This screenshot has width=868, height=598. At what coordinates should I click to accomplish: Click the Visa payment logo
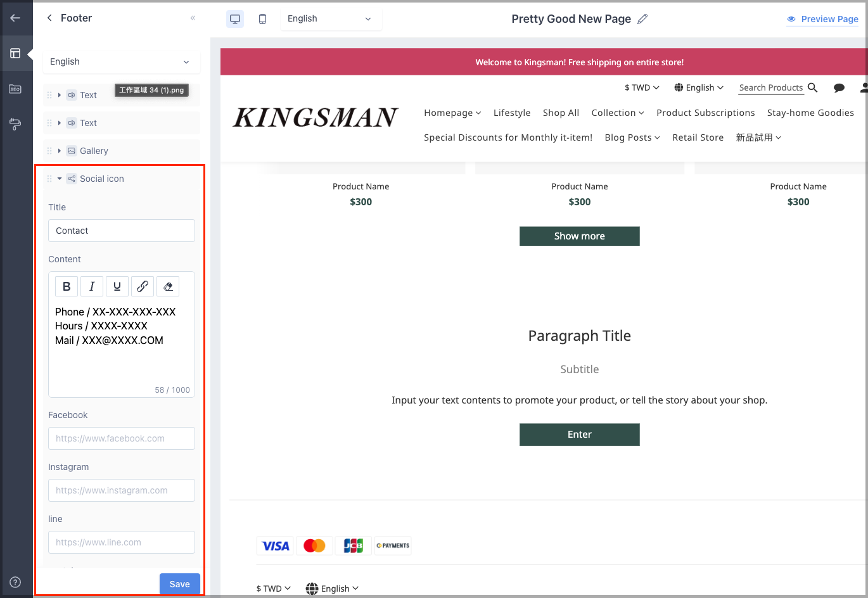click(x=276, y=545)
